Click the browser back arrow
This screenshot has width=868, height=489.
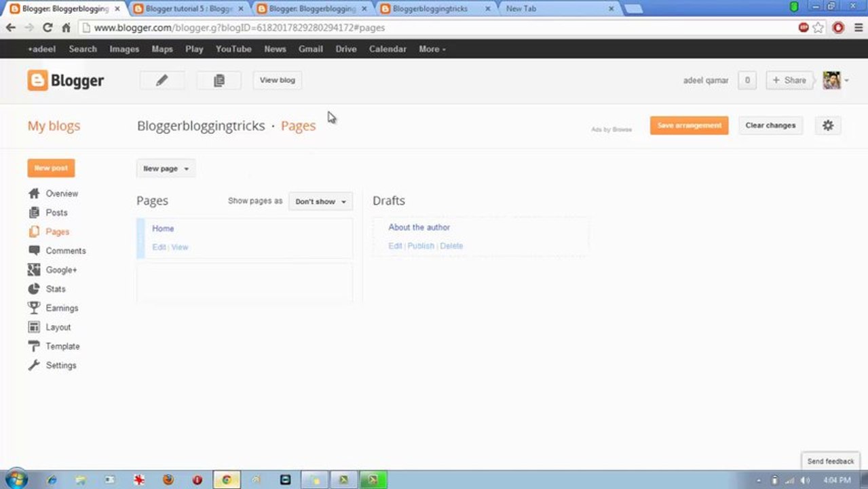click(x=10, y=28)
